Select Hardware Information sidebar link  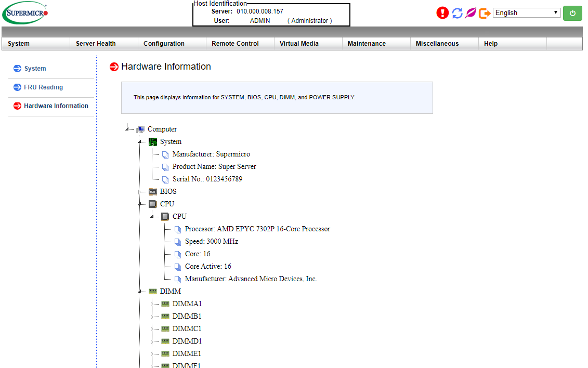coord(56,106)
